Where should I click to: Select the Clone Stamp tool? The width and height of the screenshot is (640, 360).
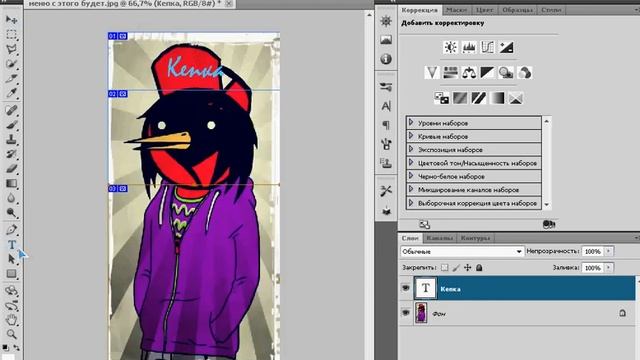pyautogui.click(x=11, y=139)
